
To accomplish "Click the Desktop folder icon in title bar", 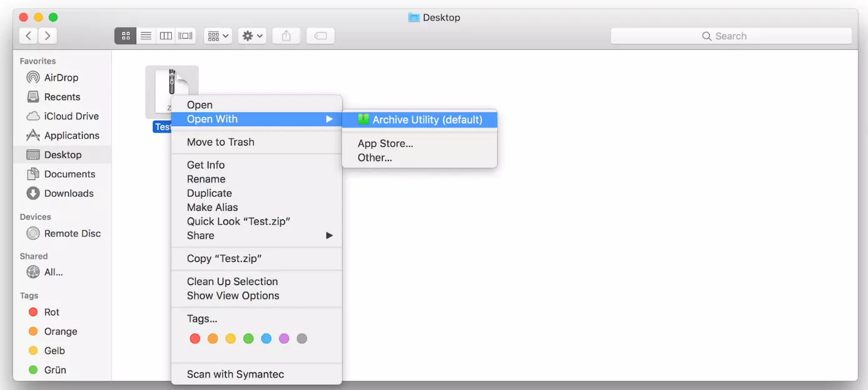I will 413,17.
